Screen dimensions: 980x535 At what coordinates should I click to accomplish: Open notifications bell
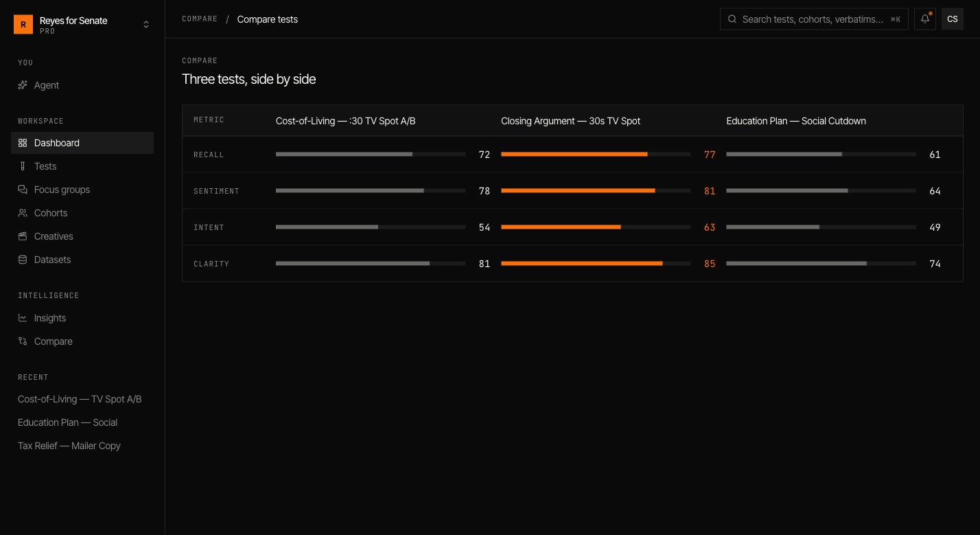coord(925,19)
